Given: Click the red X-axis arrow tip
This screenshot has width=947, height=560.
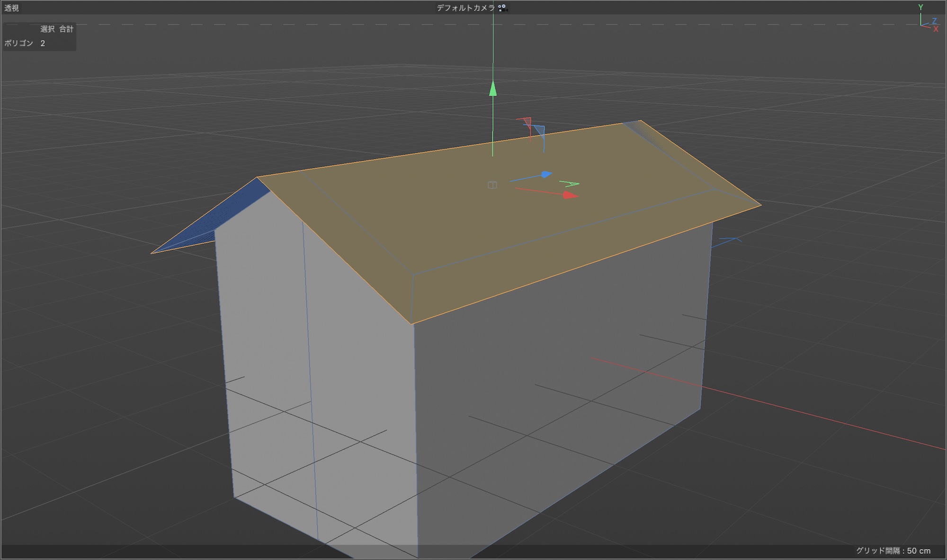Looking at the screenshot, I should pyautogui.click(x=571, y=195).
